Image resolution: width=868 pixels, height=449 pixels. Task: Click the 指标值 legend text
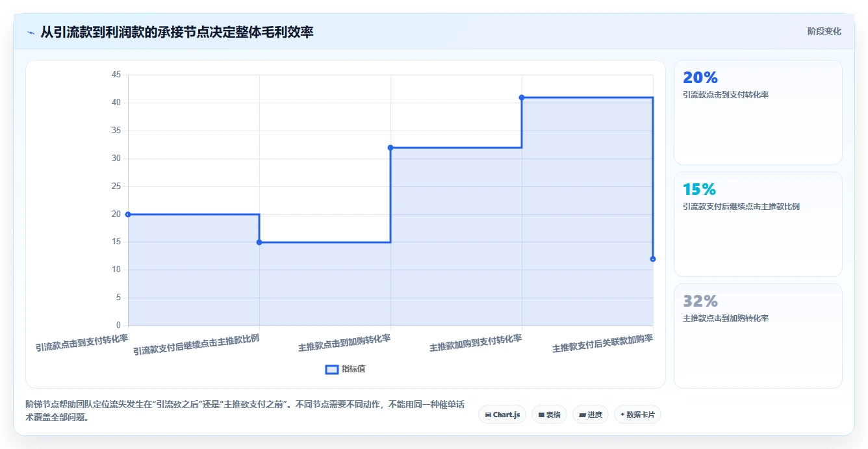coord(353,369)
